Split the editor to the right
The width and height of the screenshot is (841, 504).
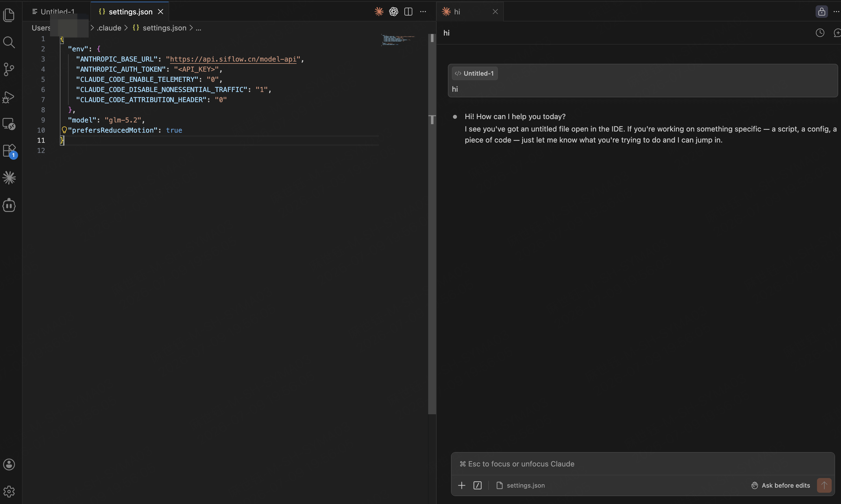click(408, 12)
